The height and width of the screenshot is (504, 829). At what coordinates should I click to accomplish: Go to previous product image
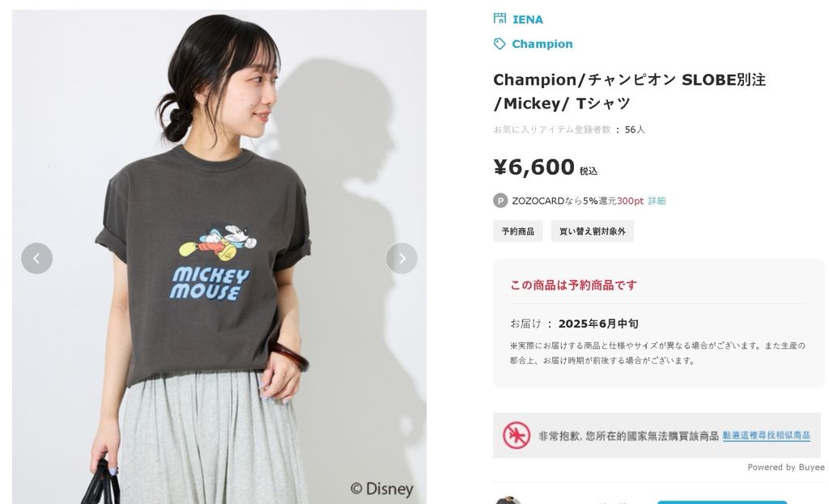(x=37, y=258)
